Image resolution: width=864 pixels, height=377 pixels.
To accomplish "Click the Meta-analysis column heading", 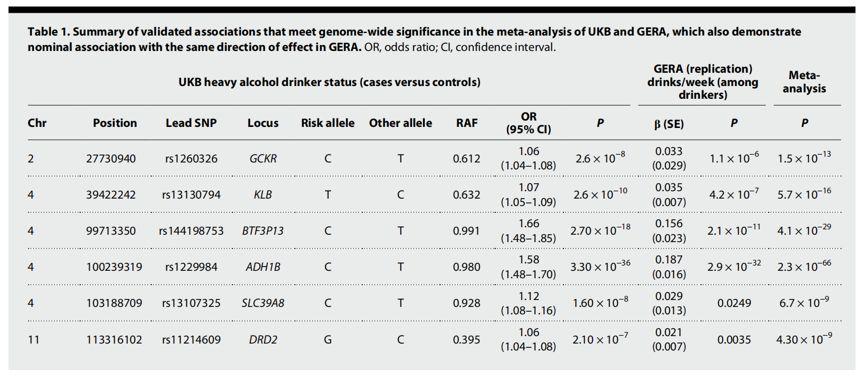I will click(x=804, y=82).
